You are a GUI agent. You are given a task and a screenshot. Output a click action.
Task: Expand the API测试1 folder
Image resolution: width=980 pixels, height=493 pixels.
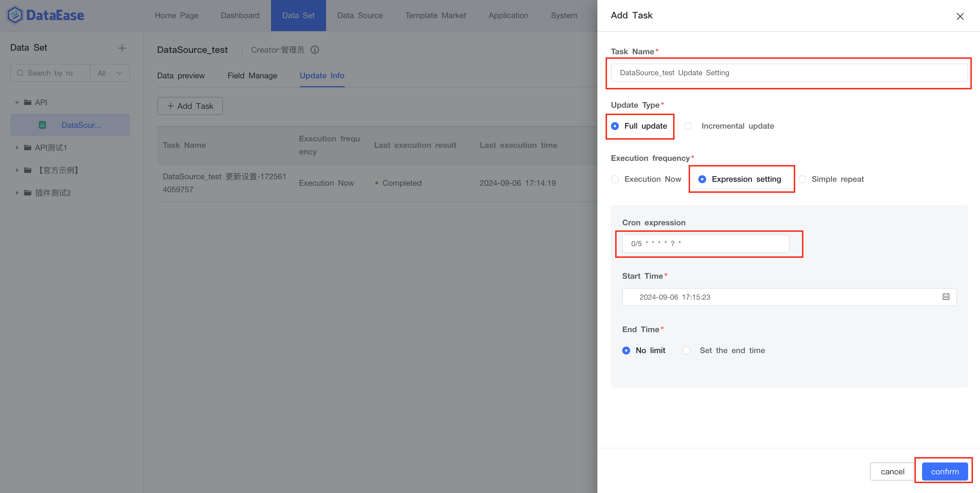click(17, 148)
